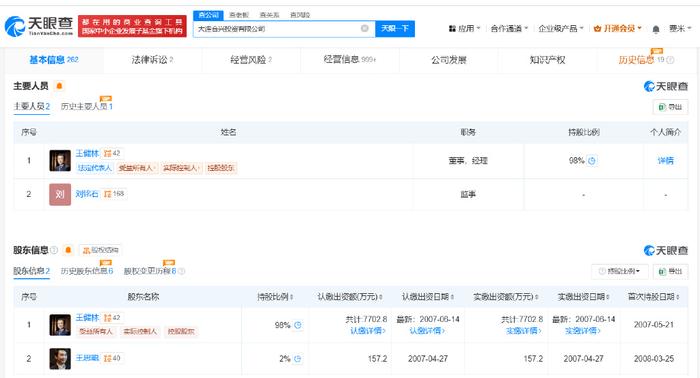This screenshot has width=700, height=378.
Task: Open notifications bell icon
Action: tap(656, 29)
